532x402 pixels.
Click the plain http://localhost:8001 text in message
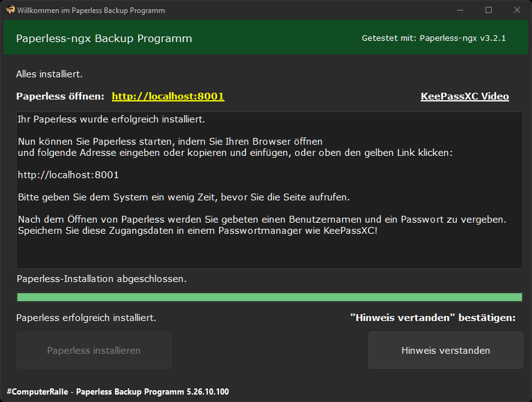[68, 175]
